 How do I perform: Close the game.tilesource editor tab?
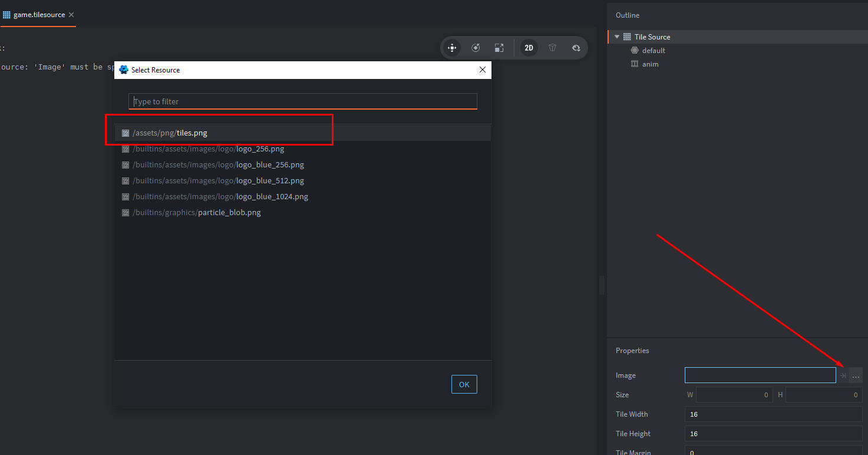(71, 15)
